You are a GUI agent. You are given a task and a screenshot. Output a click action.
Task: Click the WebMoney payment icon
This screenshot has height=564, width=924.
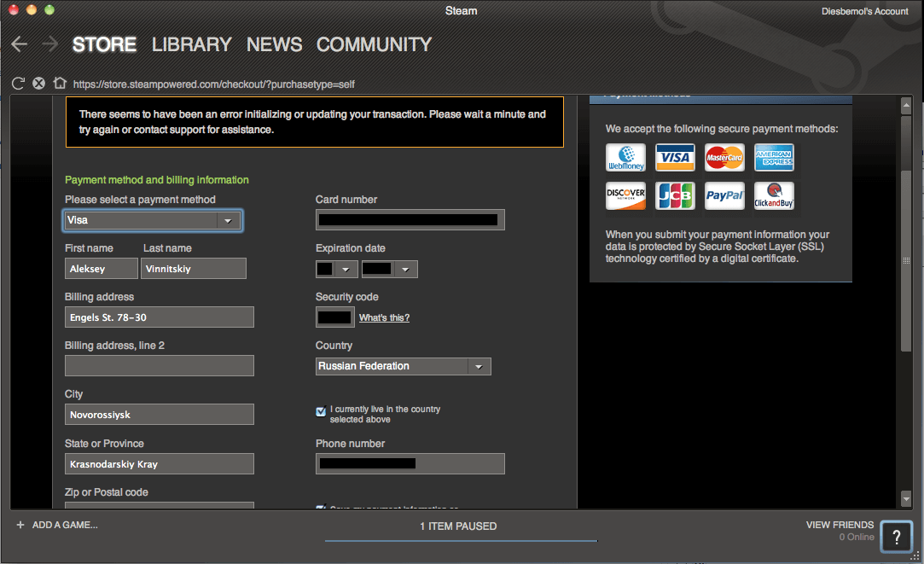coord(626,157)
